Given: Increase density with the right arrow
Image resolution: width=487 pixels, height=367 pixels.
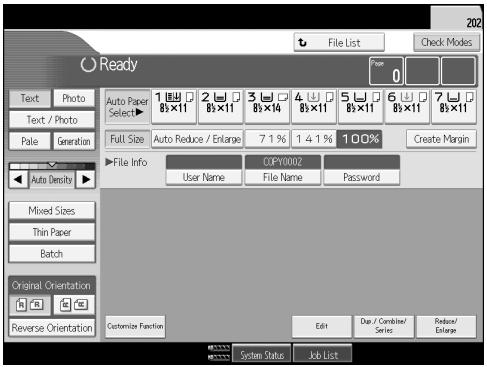Looking at the screenshot, I should coord(86,180).
